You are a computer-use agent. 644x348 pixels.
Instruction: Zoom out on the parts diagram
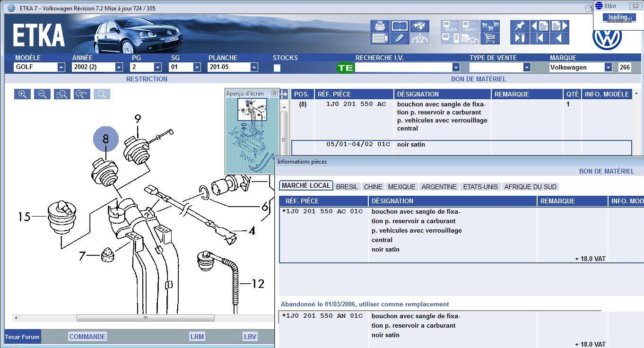coord(42,94)
